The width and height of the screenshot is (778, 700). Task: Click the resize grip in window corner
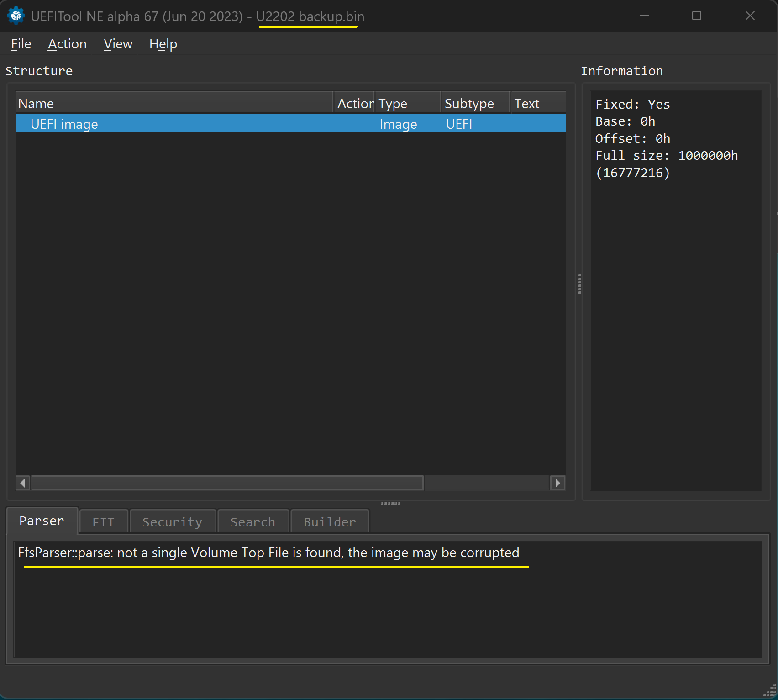click(771, 693)
